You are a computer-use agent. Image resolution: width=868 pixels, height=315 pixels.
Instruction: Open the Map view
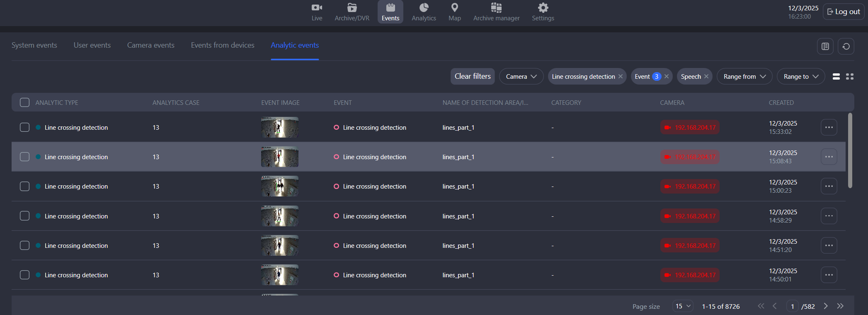tap(454, 12)
